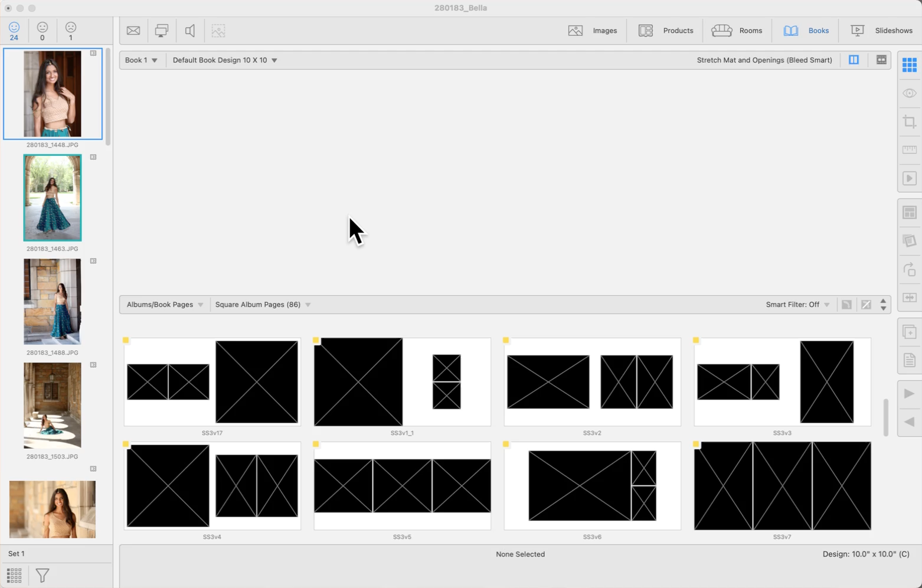Select the SS3v5 page template
Screen dimensions: 922x588
402,486
